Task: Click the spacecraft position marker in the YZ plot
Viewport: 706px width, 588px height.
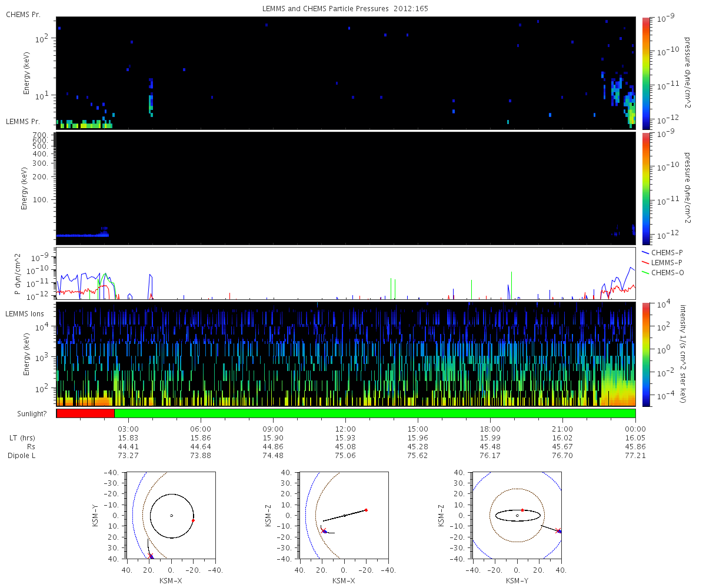Action: click(558, 531)
